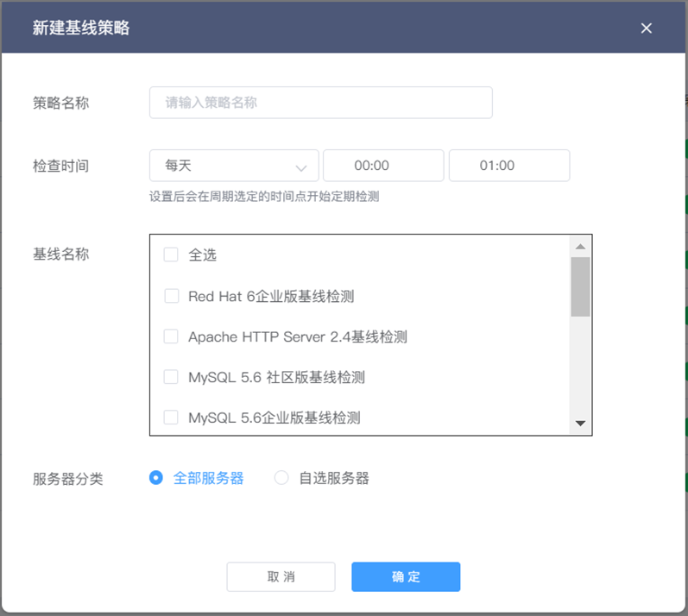
Task: Click the scrollbar down arrow in baseline list
Action: click(580, 423)
